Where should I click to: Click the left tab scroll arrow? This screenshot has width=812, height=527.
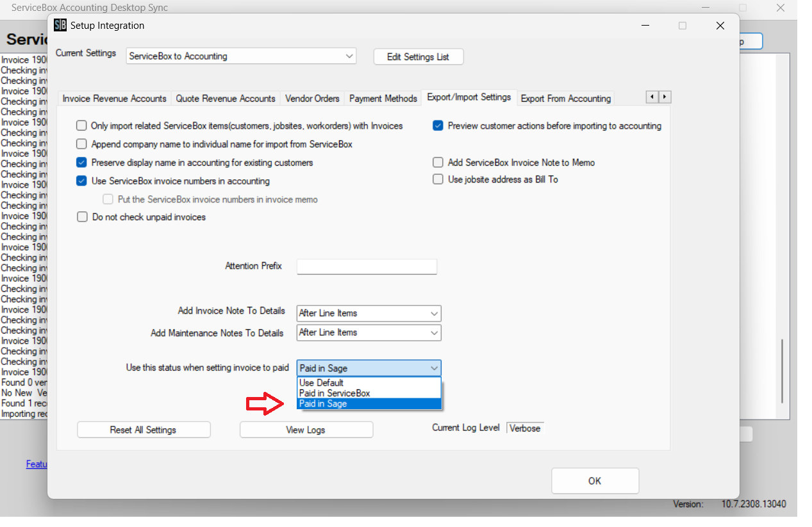click(x=652, y=97)
